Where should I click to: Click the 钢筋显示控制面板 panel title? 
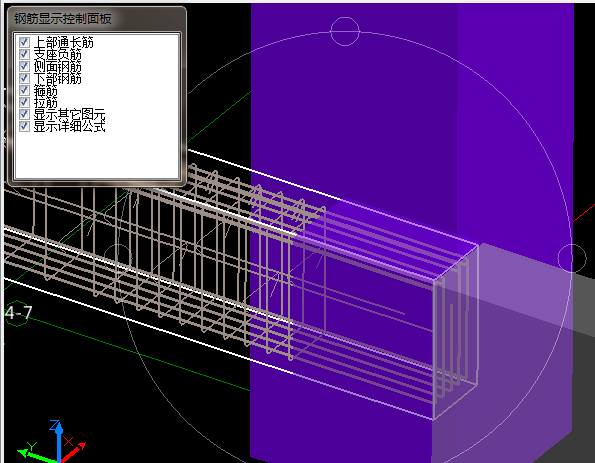tap(63, 18)
